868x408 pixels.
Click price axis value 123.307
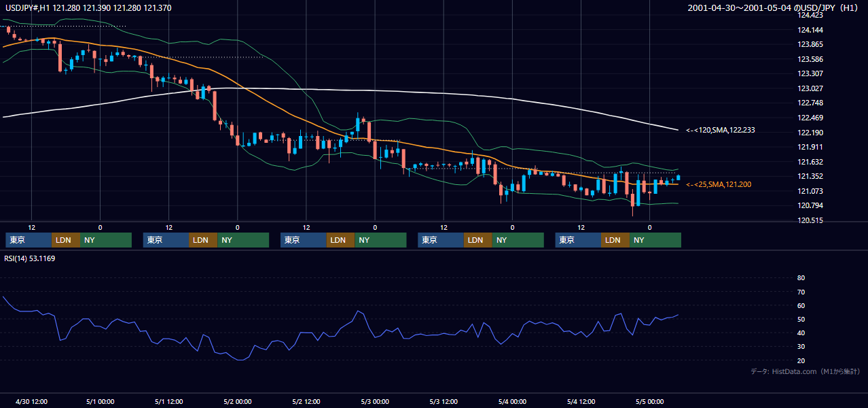coord(810,73)
